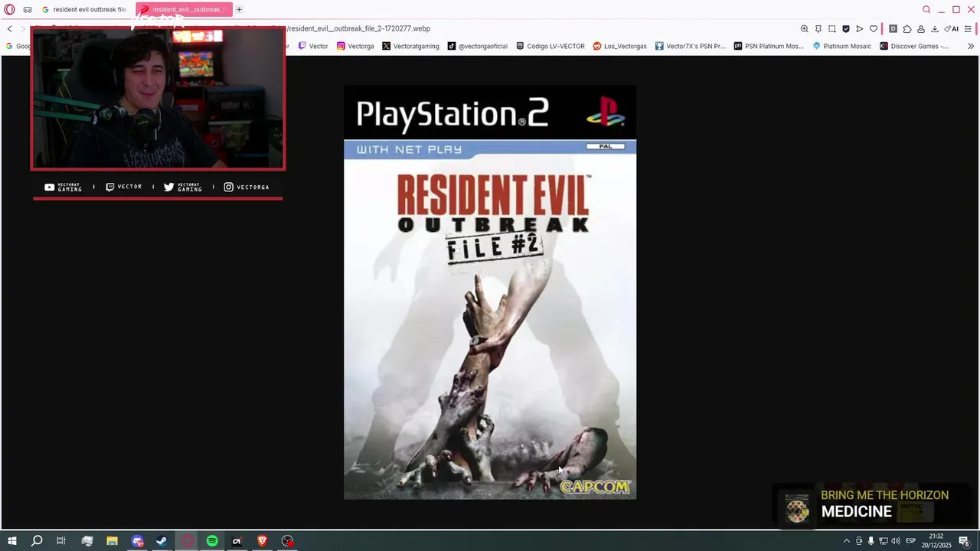Switch the ESP input language indicator
The height and width of the screenshot is (551, 980).
(911, 541)
